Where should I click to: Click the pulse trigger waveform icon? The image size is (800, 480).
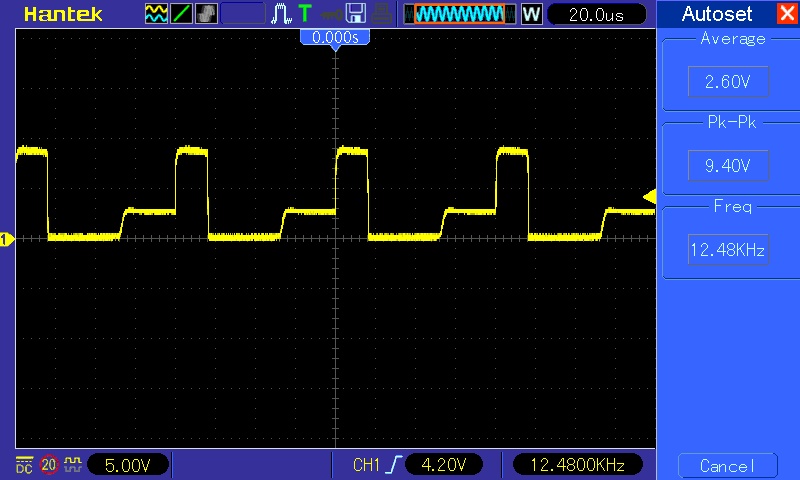(281, 14)
